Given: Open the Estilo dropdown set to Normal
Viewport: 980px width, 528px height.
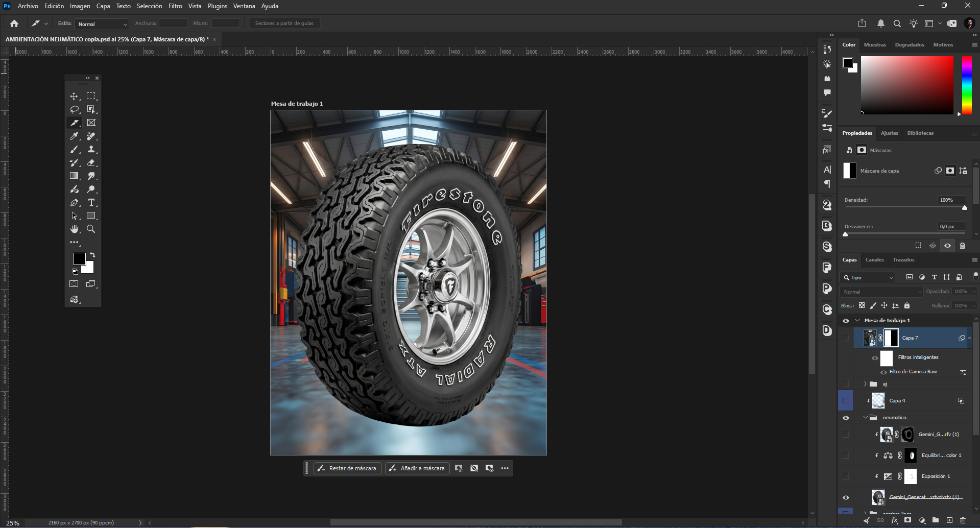Looking at the screenshot, I should click(102, 24).
